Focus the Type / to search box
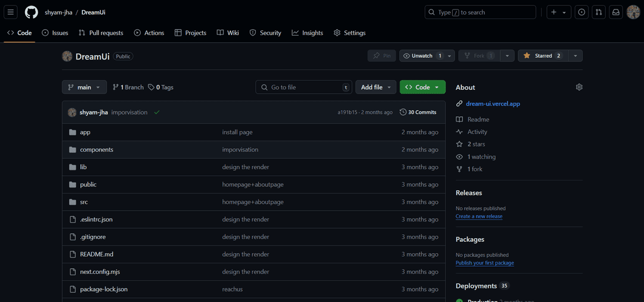 (x=480, y=13)
